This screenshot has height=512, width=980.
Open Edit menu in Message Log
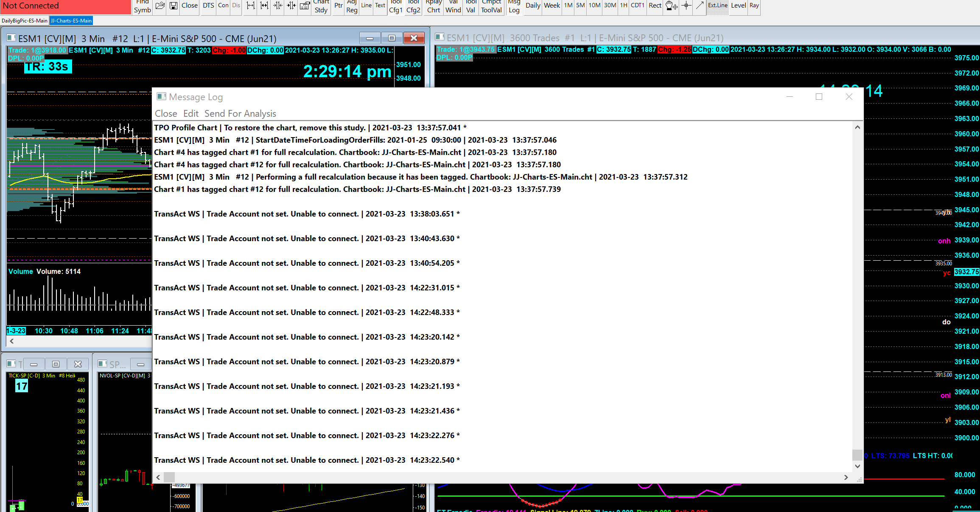[x=190, y=113]
